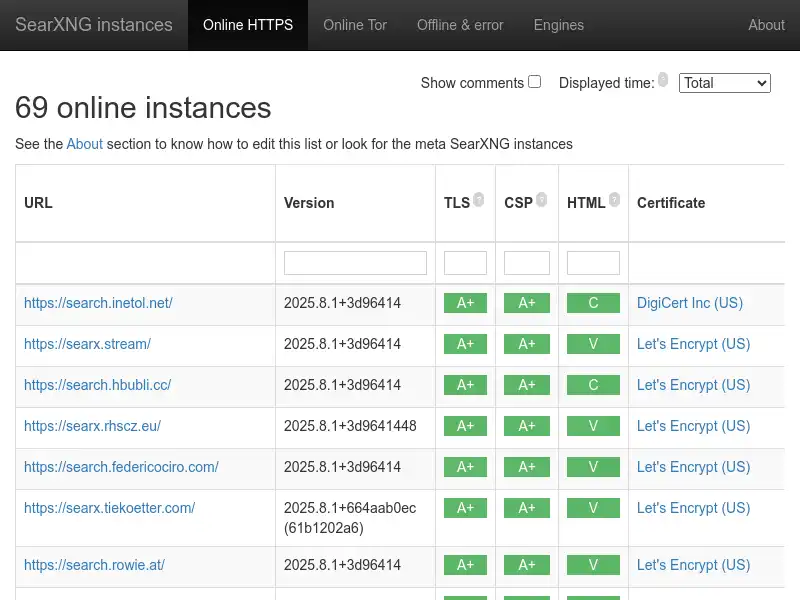Screen dimensions: 800x600
Task: Switch to the Online HTTPS tab
Action: click(248, 25)
